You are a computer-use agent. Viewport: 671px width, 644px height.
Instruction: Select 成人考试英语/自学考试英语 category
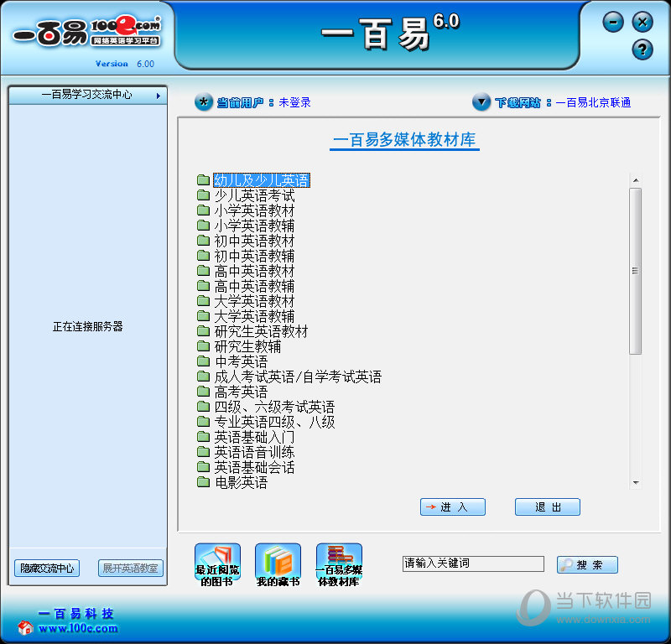pyautogui.click(x=298, y=377)
